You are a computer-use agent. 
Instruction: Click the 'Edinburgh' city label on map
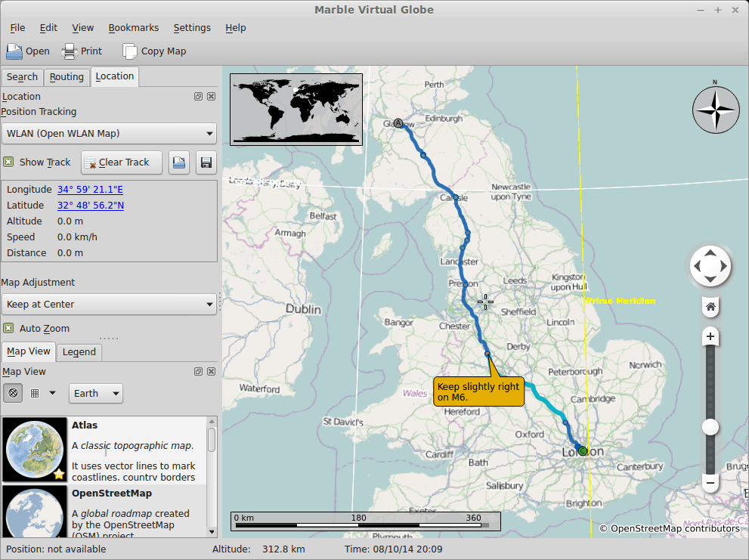coord(444,119)
